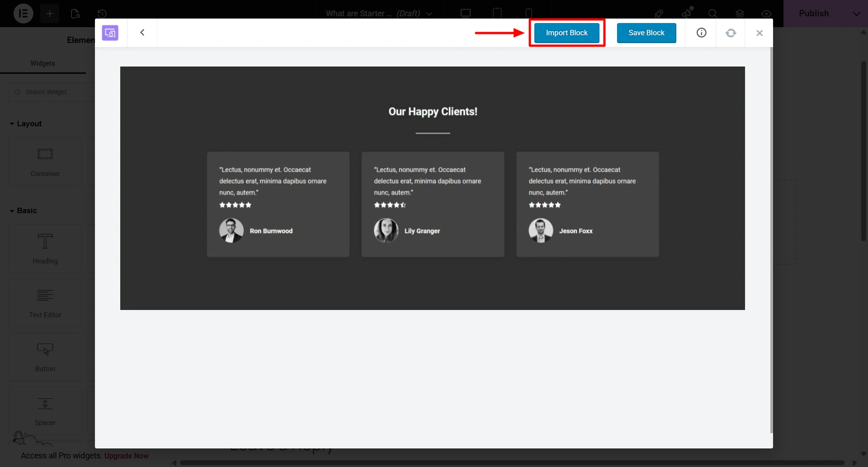Click the name 'Jeson Foxx'
Viewport: 868px width, 467px height.
576,231
